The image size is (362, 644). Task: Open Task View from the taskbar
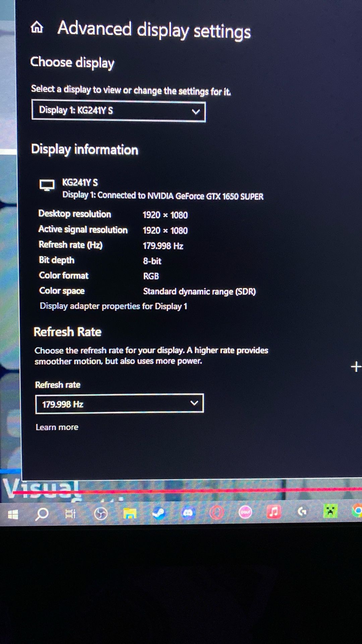coord(70,514)
